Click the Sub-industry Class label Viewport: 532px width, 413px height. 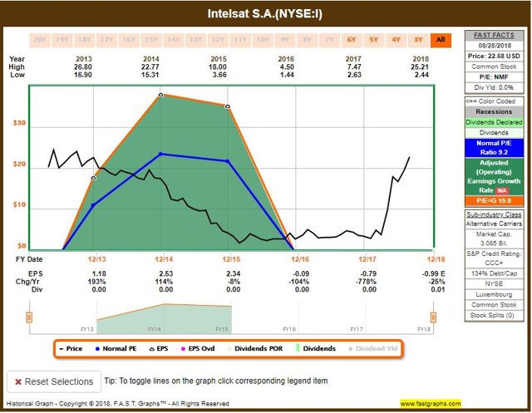494,214
